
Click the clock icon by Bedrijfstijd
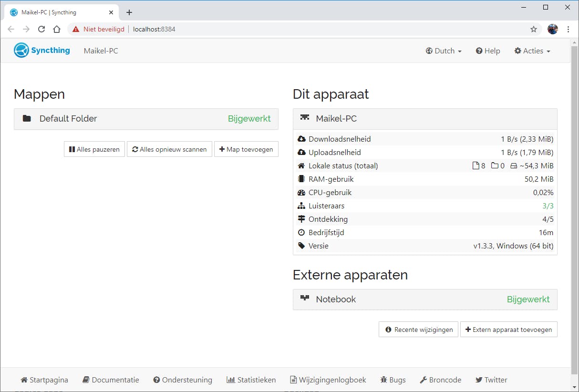301,232
